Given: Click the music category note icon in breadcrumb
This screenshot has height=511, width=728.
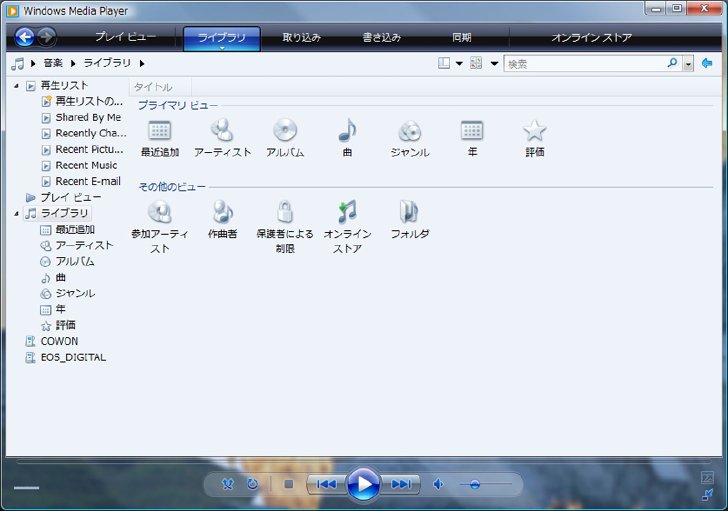Looking at the screenshot, I should click(17, 64).
